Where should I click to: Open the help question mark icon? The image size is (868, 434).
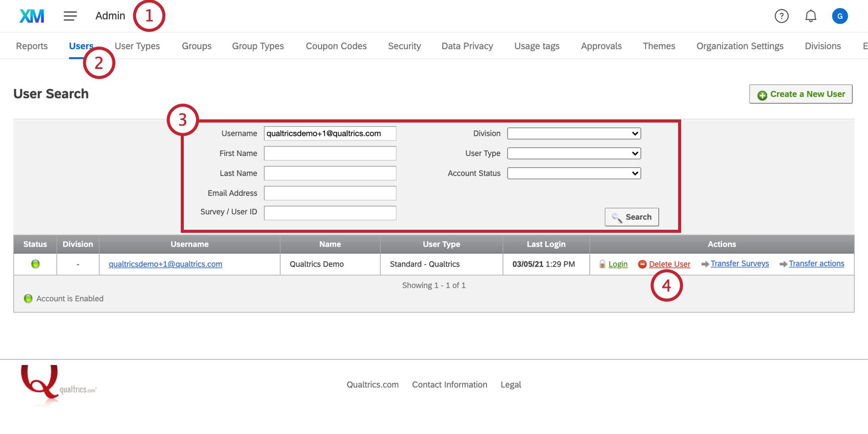(x=781, y=16)
